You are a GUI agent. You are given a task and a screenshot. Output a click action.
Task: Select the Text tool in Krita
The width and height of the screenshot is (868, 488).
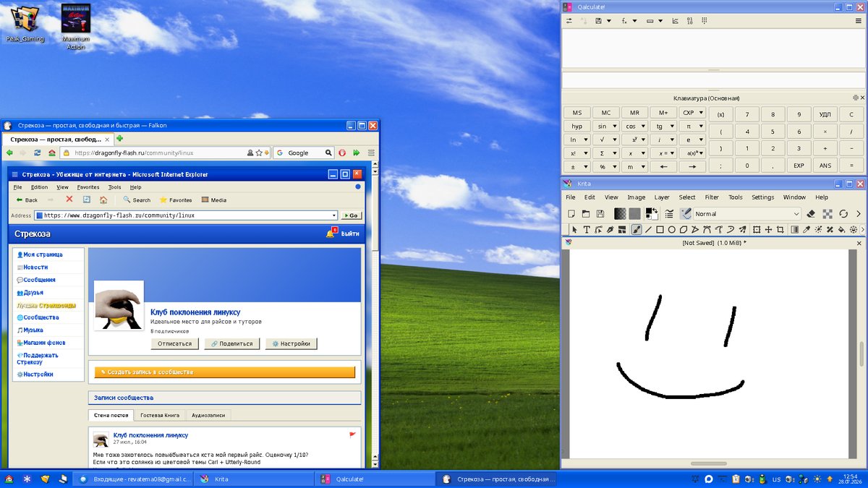[x=587, y=230]
